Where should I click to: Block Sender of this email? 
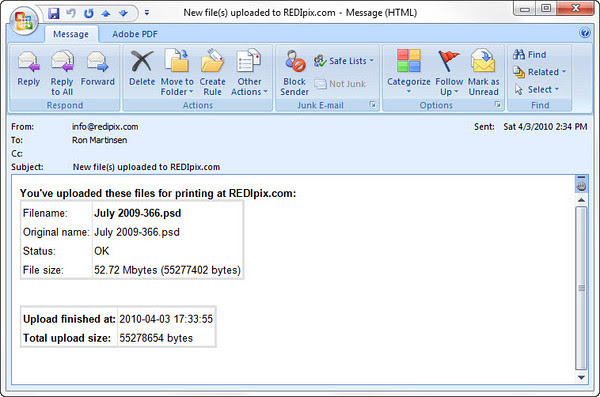pos(294,73)
